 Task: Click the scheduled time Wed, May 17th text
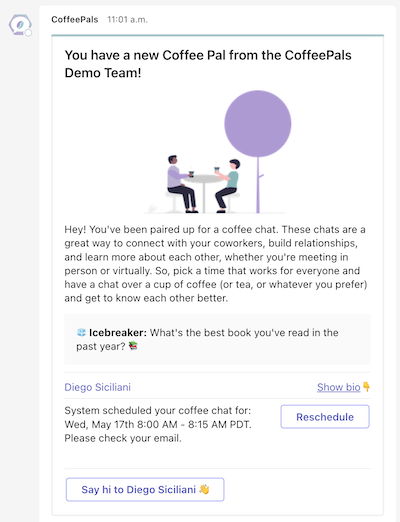click(x=158, y=424)
